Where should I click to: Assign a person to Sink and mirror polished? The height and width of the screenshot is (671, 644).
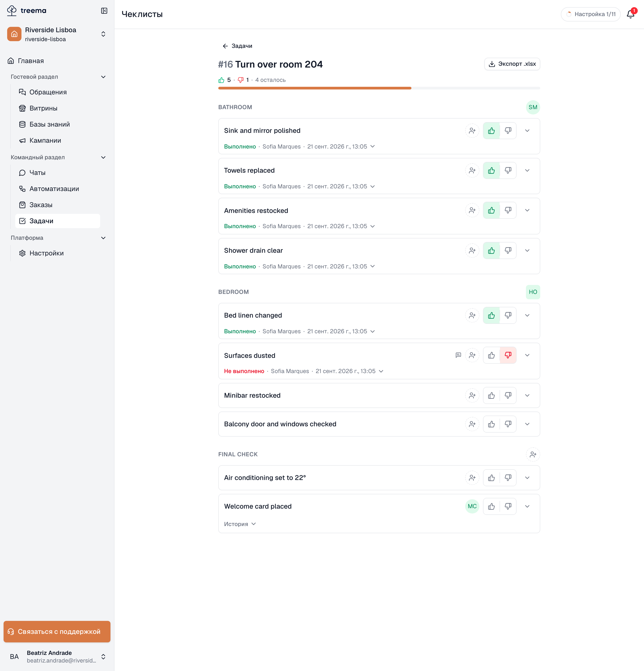point(472,130)
